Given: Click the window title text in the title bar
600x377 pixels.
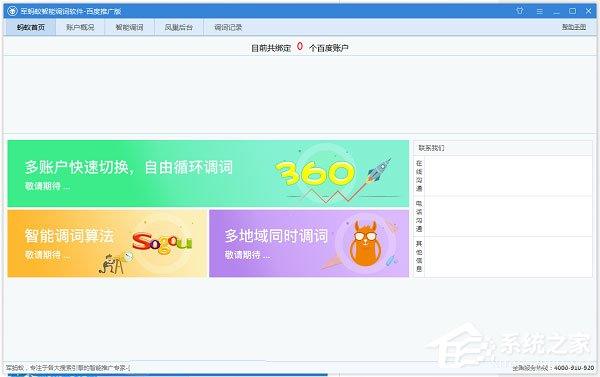Looking at the screenshot, I should click(x=71, y=11).
